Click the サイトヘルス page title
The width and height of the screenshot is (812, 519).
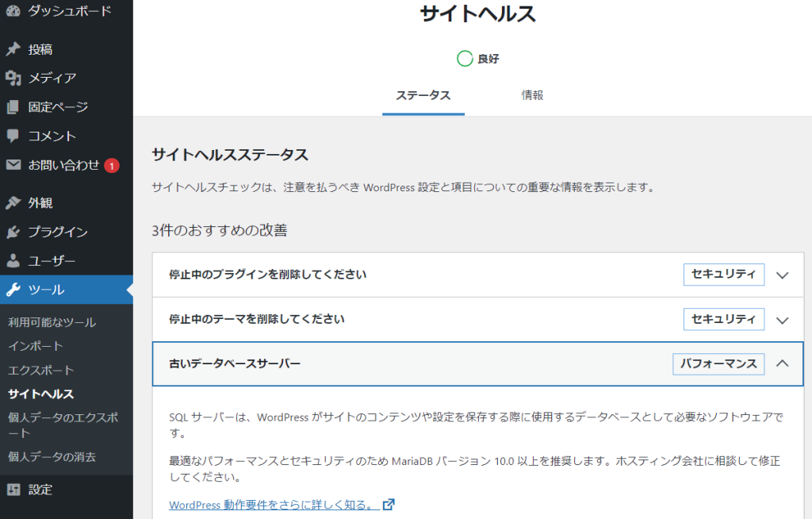(x=477, y=13)
